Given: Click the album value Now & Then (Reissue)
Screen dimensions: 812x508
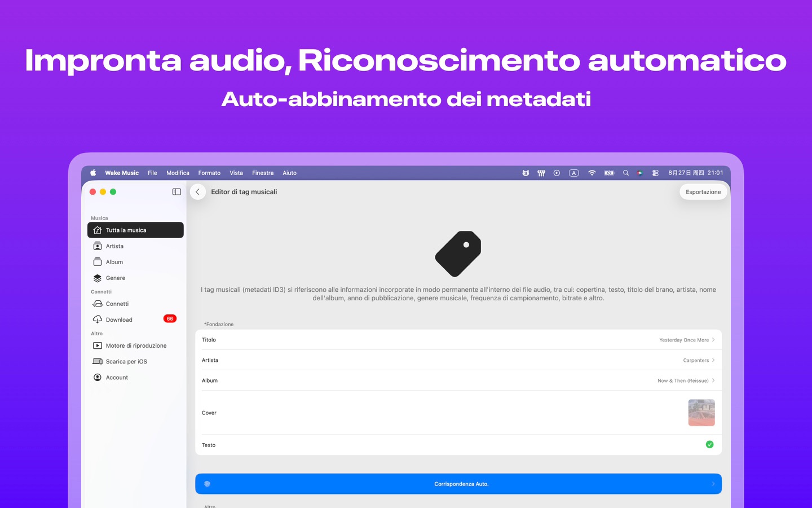Looking at the screenshot, I should pyautogui.click(x=683, y=380).
